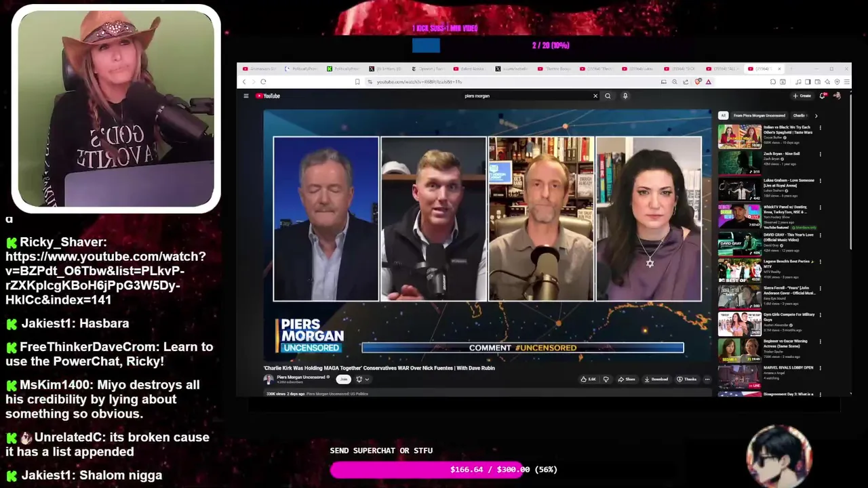Bookmark the page via address bar icon
Viewport: 868px width, 488px height.
(357, 81)
